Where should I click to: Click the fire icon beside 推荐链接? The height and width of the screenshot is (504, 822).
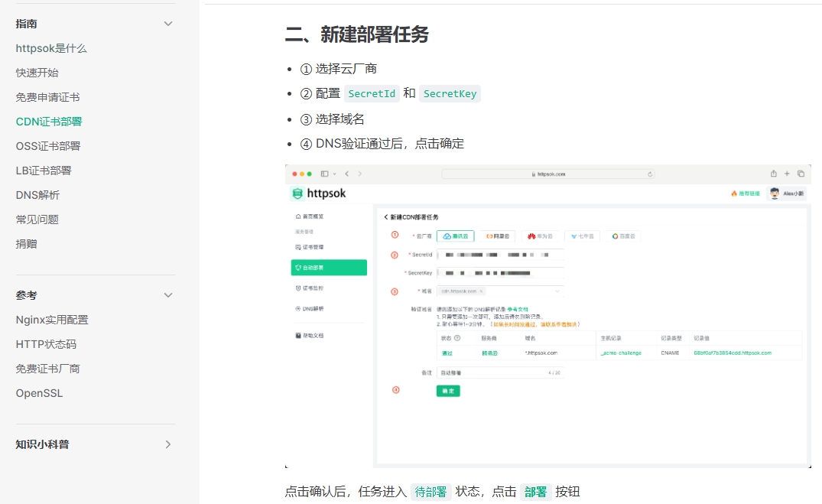coord(734,193)
